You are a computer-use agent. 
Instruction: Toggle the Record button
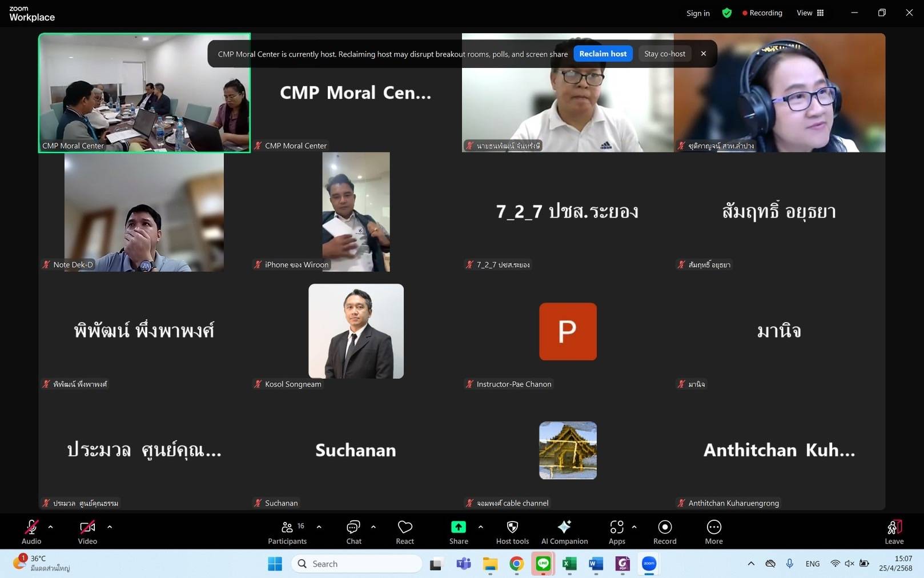pyautogui.click(x=665, y=532)
